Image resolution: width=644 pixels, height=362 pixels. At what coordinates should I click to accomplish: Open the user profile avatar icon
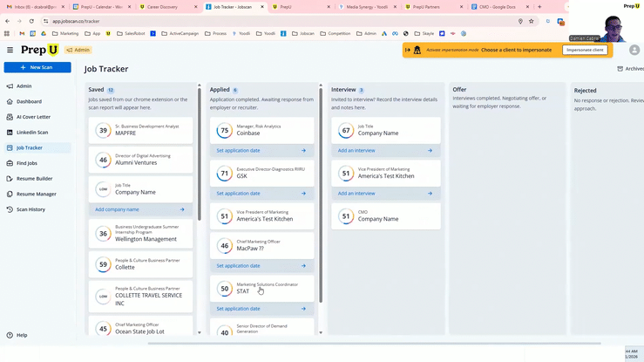click(x=634, y=50)
